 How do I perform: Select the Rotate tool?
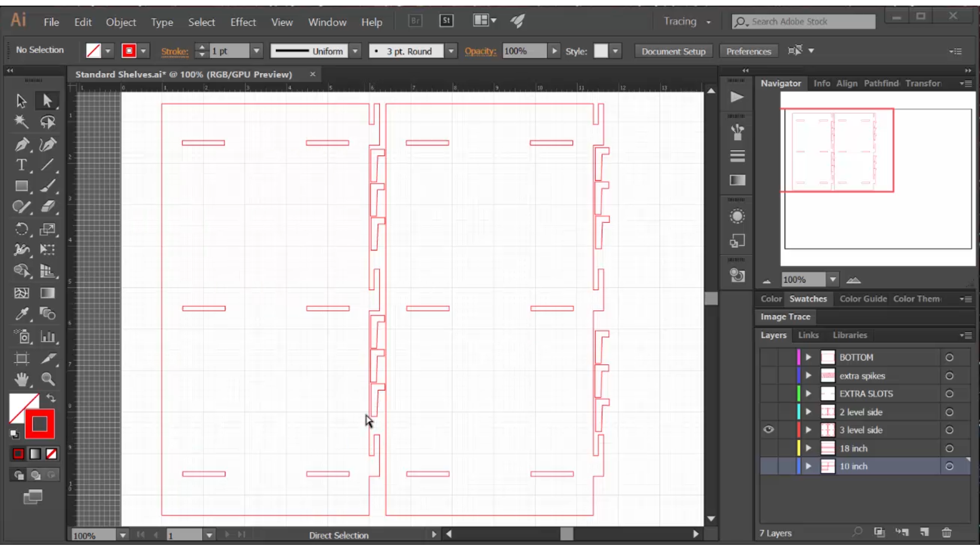21,229
